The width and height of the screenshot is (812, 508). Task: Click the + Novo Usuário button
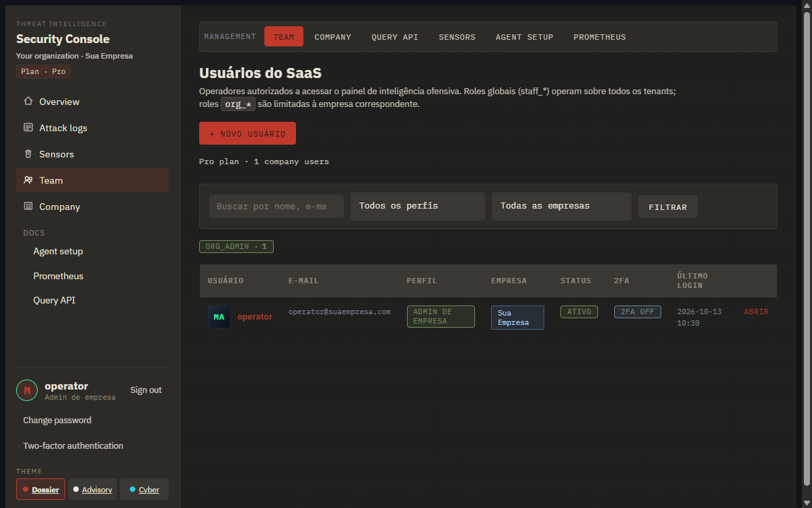pos(248,133)
